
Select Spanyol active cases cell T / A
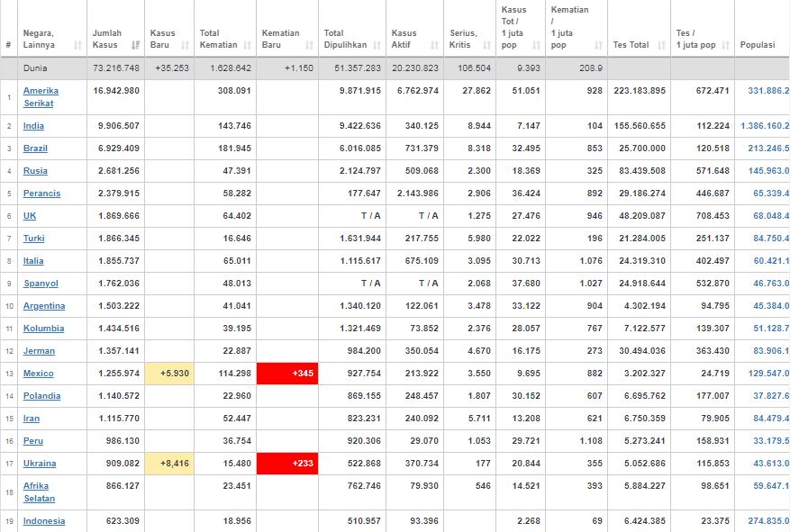point(428,284)
